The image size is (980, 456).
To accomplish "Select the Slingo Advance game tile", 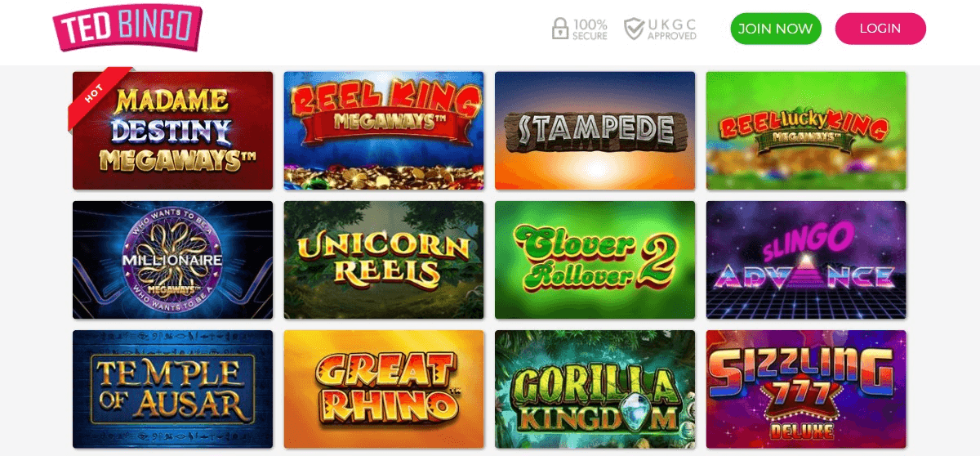I will [806, 260].
